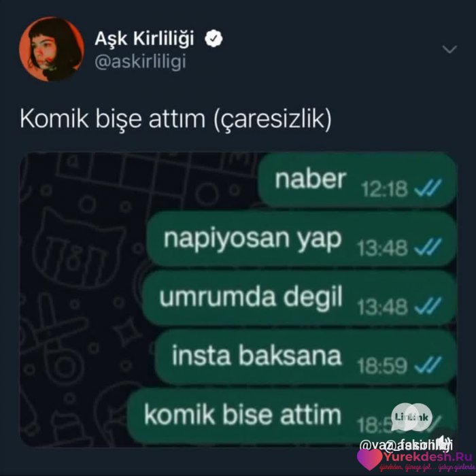Image resolution: width=476 pixels, height=476 pixels.
Task: Click the 12:18 timestamp
Action: click(x=384, y=189)
